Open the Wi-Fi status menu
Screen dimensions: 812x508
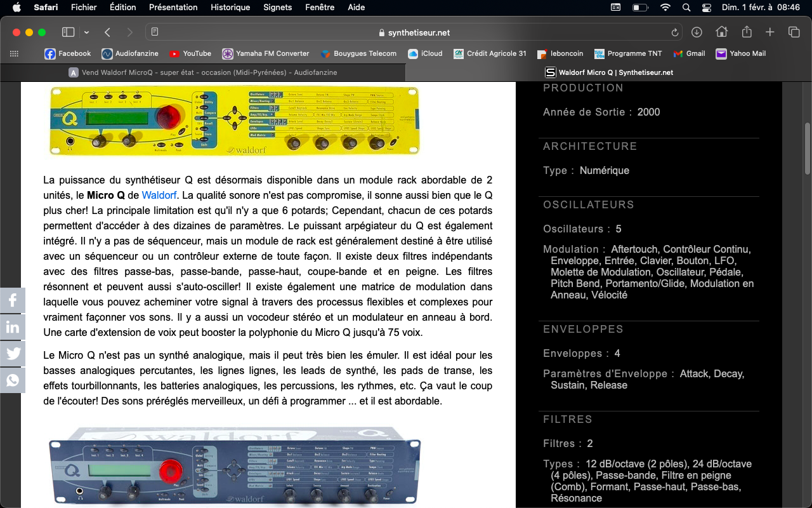click(x=665, y=8)
